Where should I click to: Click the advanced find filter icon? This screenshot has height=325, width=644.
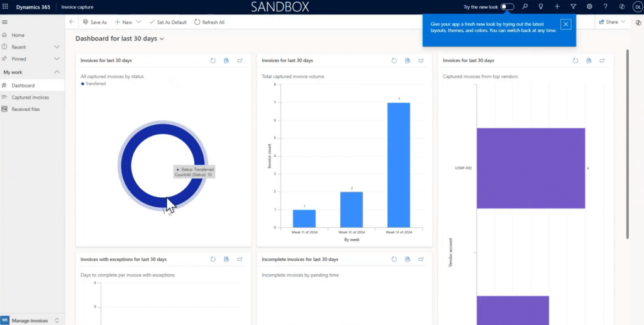[x=574, y=6]
